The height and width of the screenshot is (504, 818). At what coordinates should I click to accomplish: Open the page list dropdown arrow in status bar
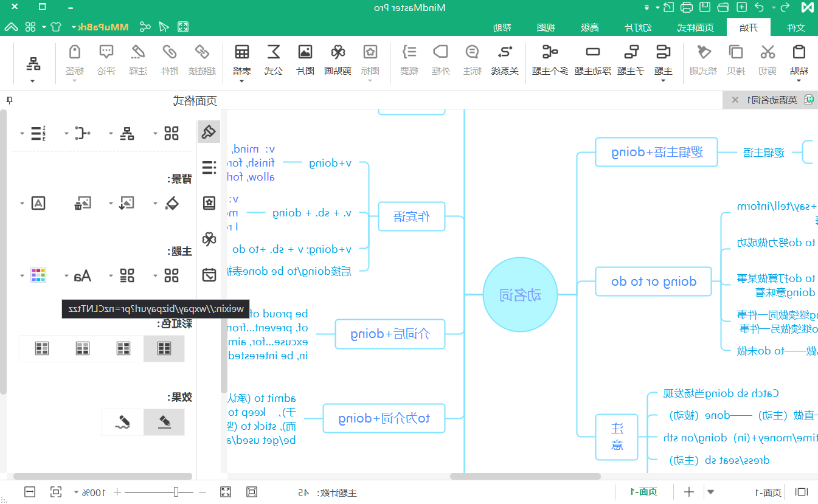coord(710,492)
